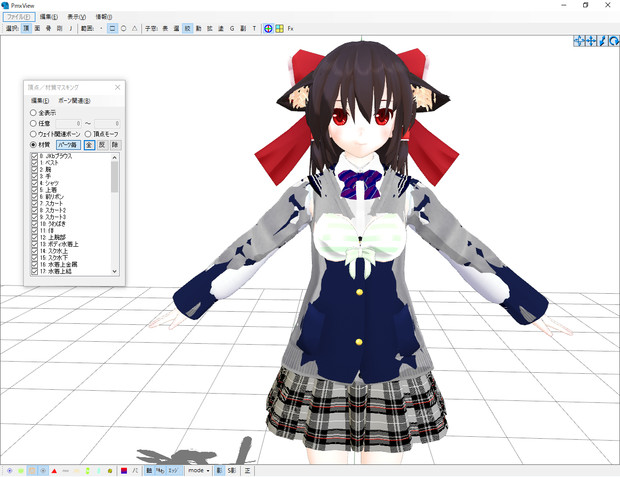
Task: Open the 塗 sub-window button
Action: click(221, 28)
